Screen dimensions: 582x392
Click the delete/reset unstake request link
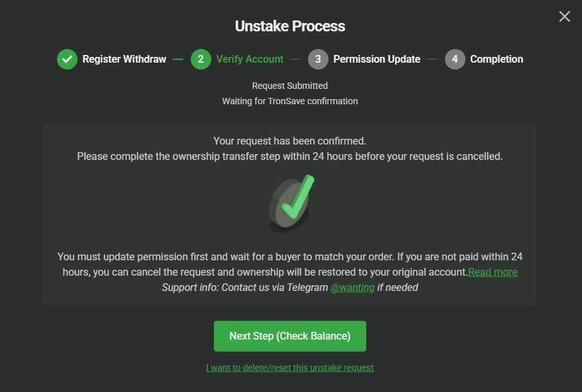pos(290,368)
